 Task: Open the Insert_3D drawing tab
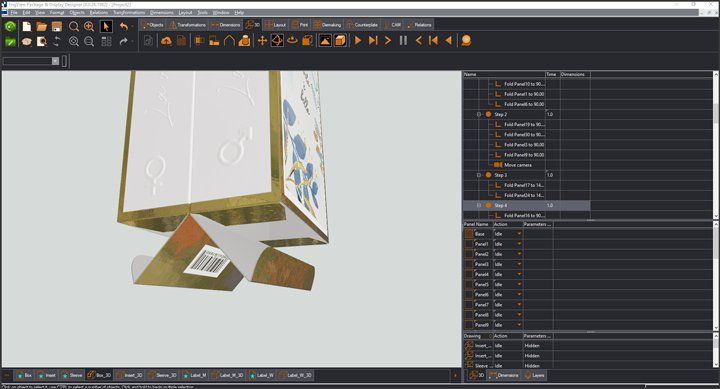129,375
